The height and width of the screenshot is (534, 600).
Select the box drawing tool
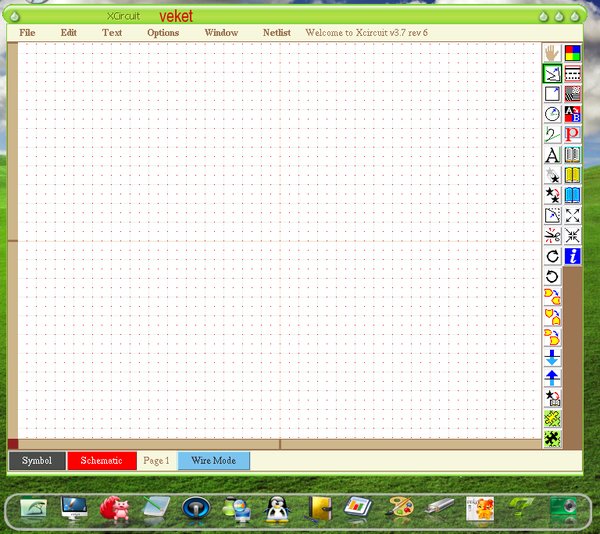coord(552,94)
